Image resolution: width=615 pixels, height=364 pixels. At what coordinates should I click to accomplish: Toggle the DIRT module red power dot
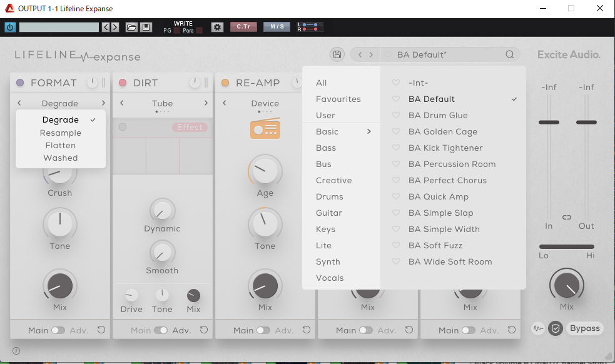pos(123,83)
